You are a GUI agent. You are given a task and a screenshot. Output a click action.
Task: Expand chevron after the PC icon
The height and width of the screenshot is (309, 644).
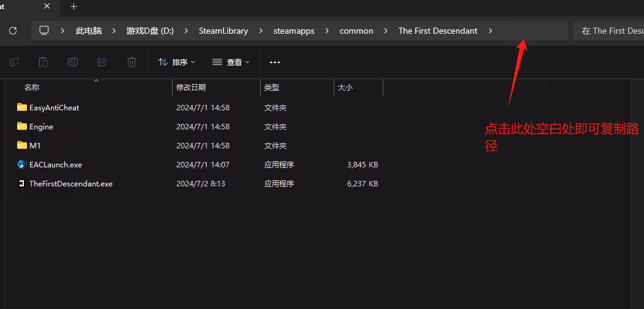pyautogui.click(x=63, y=31)
